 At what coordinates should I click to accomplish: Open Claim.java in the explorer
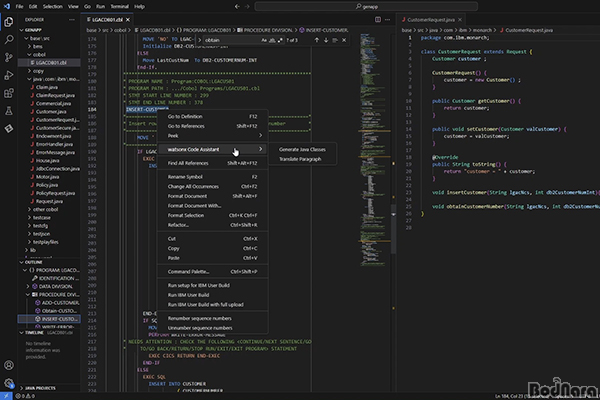click(47, 87)
